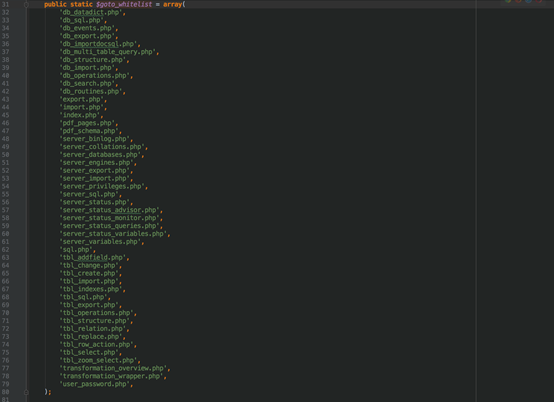This screenshot has width=554, height=402.
Task: Open file preview in Firefox browser icon
Action: tap(518, 1)
